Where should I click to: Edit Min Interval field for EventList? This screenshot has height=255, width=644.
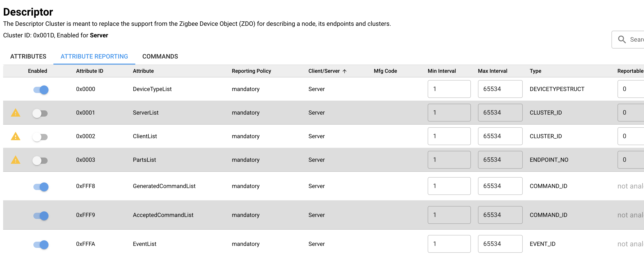click(x=449, y=244)
